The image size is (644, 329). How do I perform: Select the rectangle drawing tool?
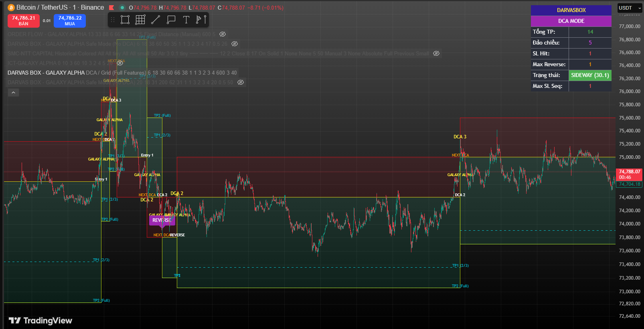coord(125,20)
